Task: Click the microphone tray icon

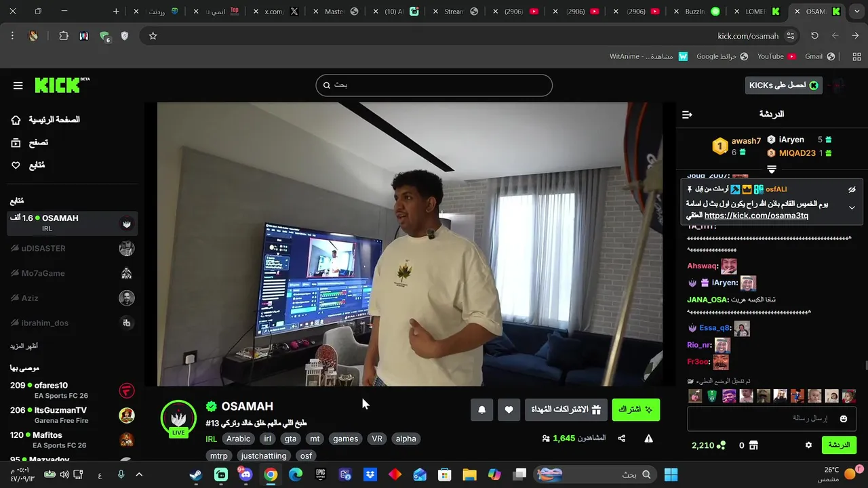Action: pyautogui.click(x=121, y=474)
